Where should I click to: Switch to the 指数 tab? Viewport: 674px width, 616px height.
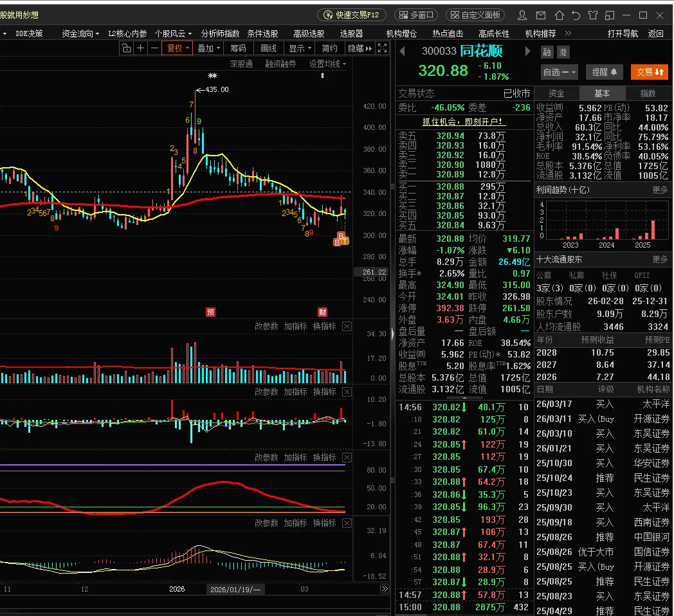648,93
